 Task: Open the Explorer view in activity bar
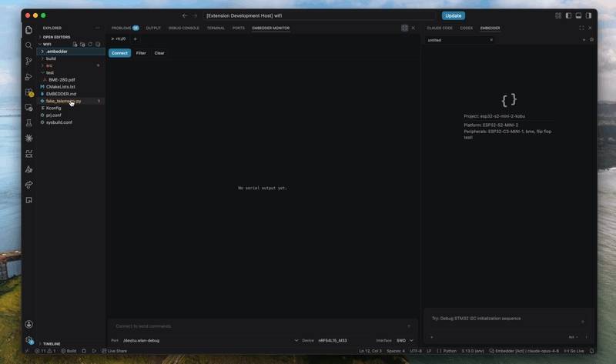[x=28, y=30]
